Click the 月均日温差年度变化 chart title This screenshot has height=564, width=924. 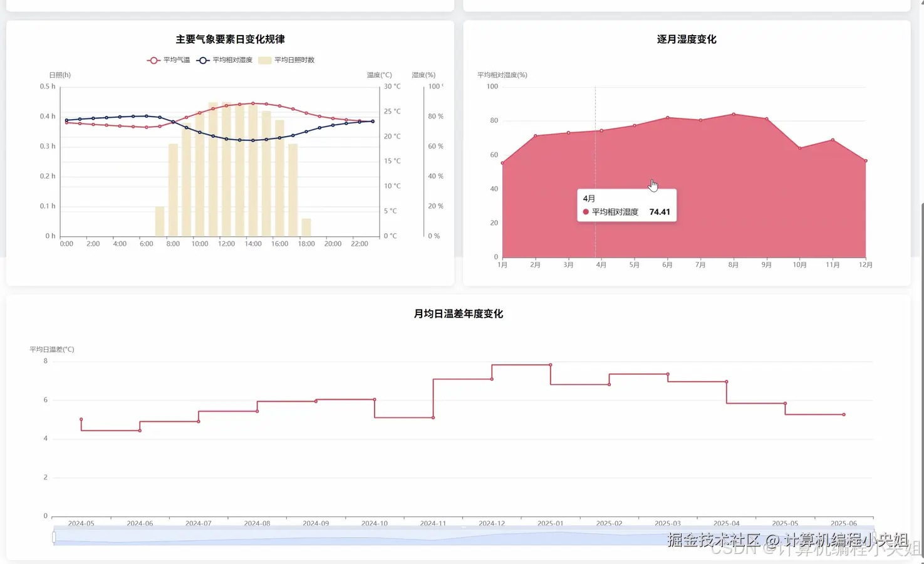(x=459, y=314)
